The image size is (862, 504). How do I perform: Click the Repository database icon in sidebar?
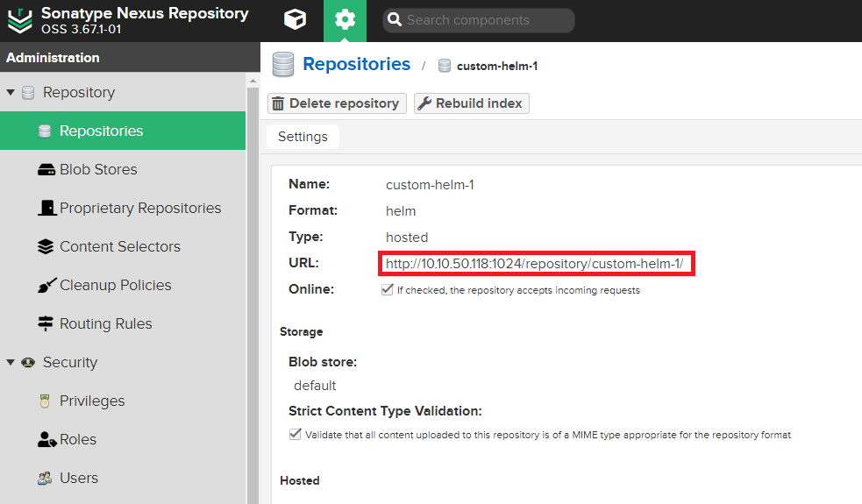(28, 92)
